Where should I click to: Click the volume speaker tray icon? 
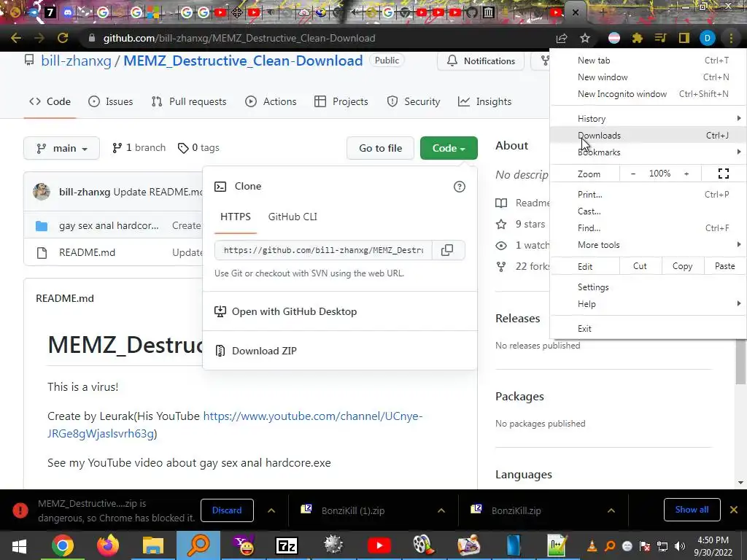pos(680,546)
